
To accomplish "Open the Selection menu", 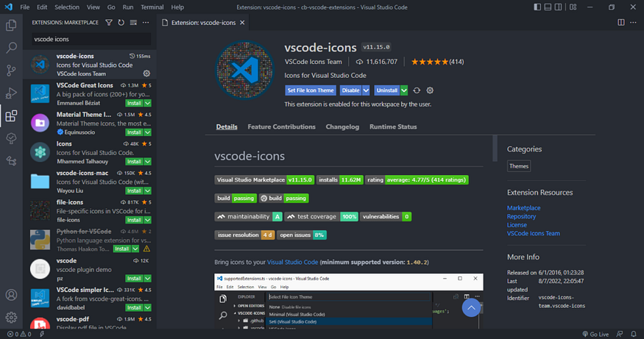I will 67,7.
